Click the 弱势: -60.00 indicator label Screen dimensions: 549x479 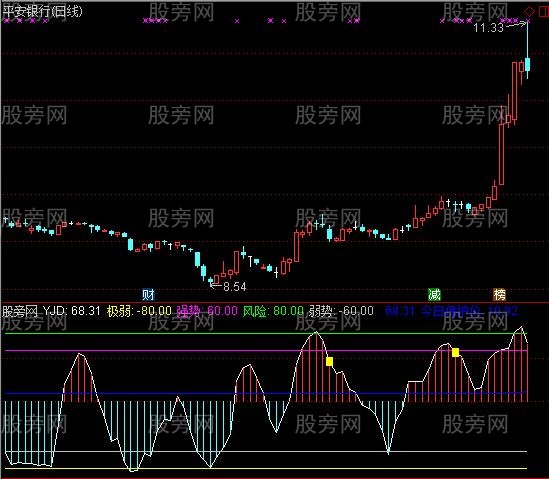click(x=341, y=311)
